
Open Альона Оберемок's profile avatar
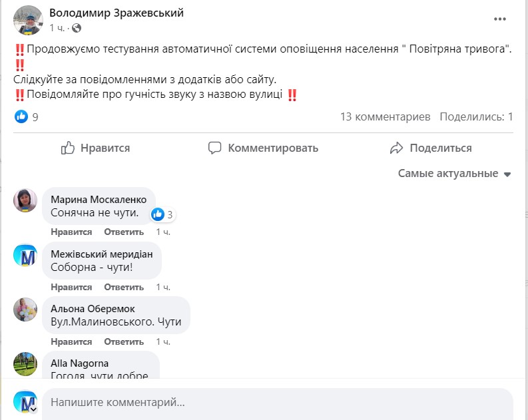tap(25, 310)
